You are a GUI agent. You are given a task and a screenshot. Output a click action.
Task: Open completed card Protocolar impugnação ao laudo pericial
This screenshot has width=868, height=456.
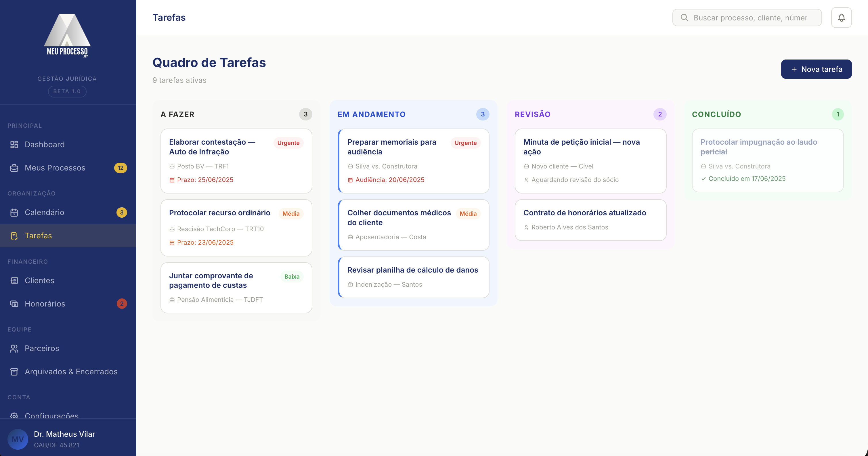click(x=768, y=160)
